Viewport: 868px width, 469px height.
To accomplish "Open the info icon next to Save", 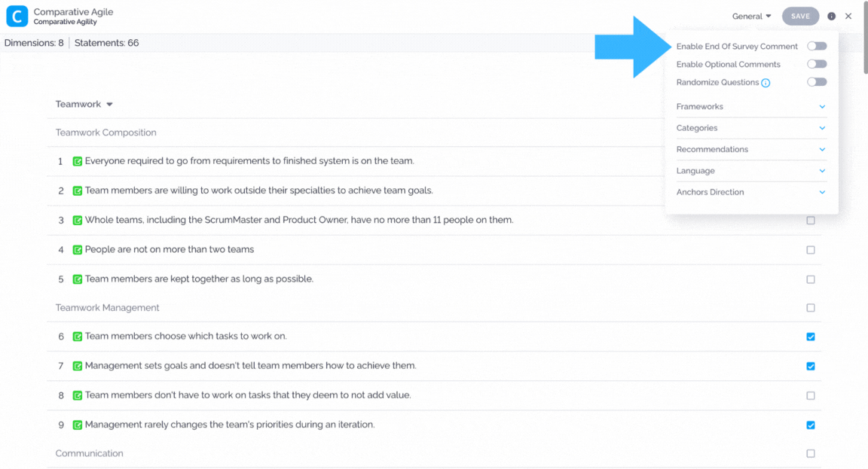I will [832, 16].
